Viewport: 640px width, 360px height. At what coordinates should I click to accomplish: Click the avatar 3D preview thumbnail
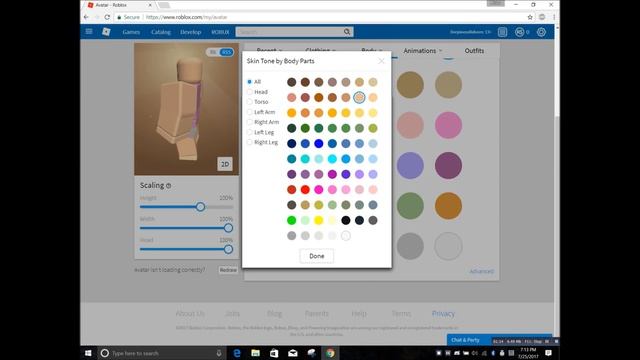(x=187, y=109)
